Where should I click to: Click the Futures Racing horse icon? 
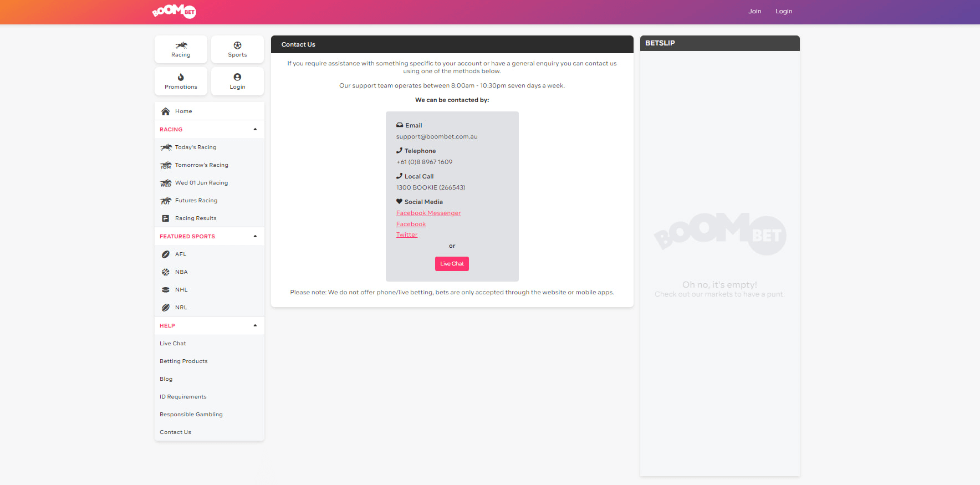coord(166,201)
